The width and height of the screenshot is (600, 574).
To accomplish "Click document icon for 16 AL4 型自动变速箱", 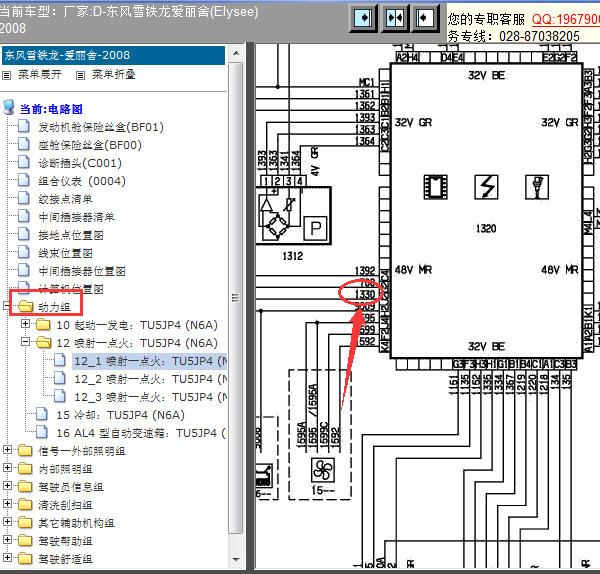I will 42,432.
